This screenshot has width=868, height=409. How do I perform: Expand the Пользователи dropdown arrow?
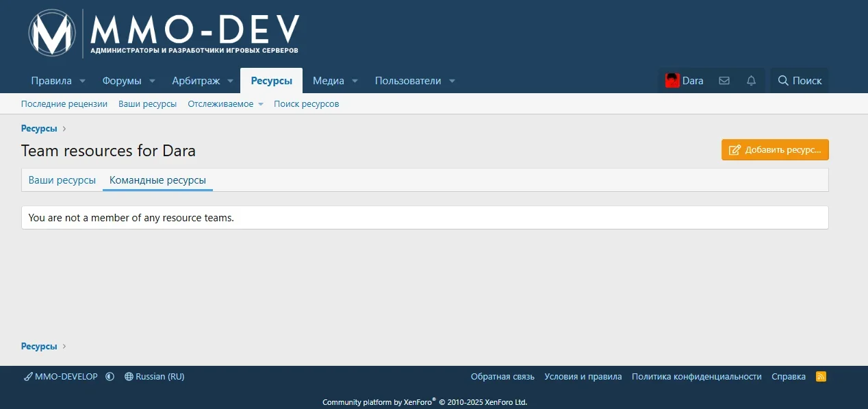click(x=452, y=81)
